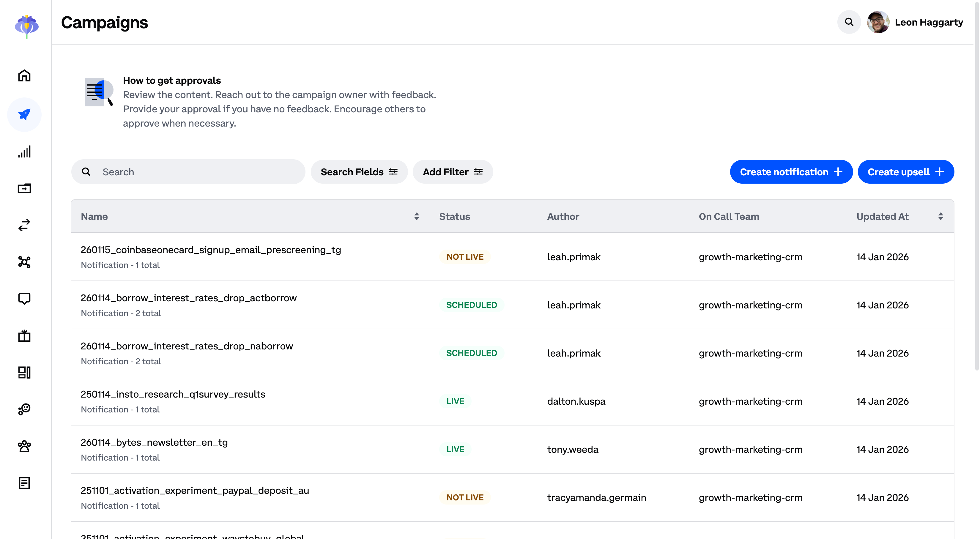Click LIVE badge on bytes_newsletter row
980x539 pixels.
[455, 449]
